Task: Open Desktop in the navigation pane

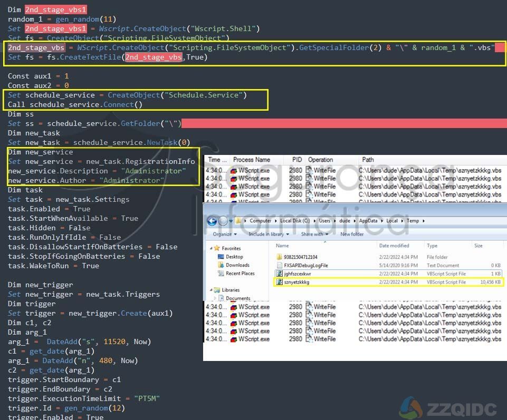Action: (x=234, y=257)
